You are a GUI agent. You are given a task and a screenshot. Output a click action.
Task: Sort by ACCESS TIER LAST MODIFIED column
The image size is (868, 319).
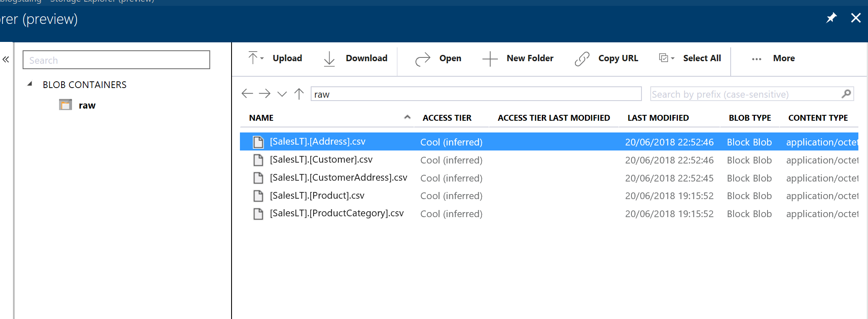coord(554,118)
